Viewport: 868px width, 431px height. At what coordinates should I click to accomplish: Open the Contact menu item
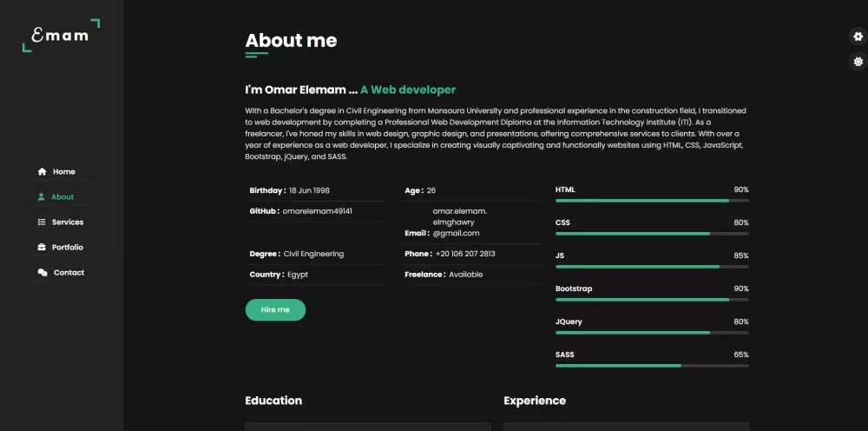pyautogui.click(x=62, y=273)
